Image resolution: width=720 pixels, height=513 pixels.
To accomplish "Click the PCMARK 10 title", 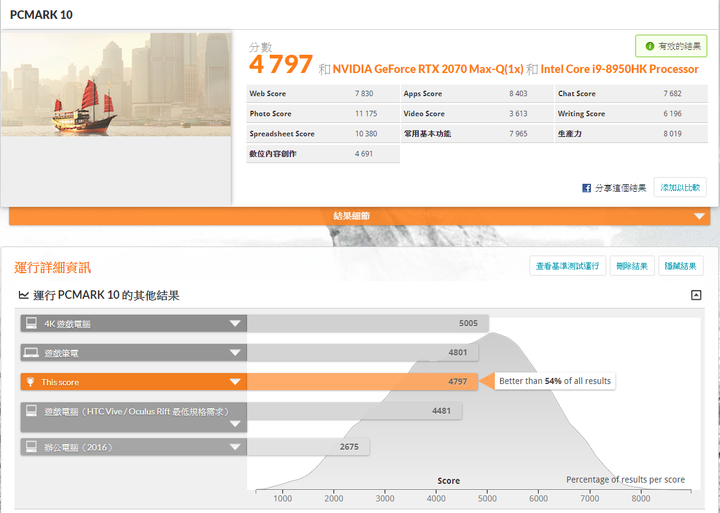I will (x=41, y=15).
